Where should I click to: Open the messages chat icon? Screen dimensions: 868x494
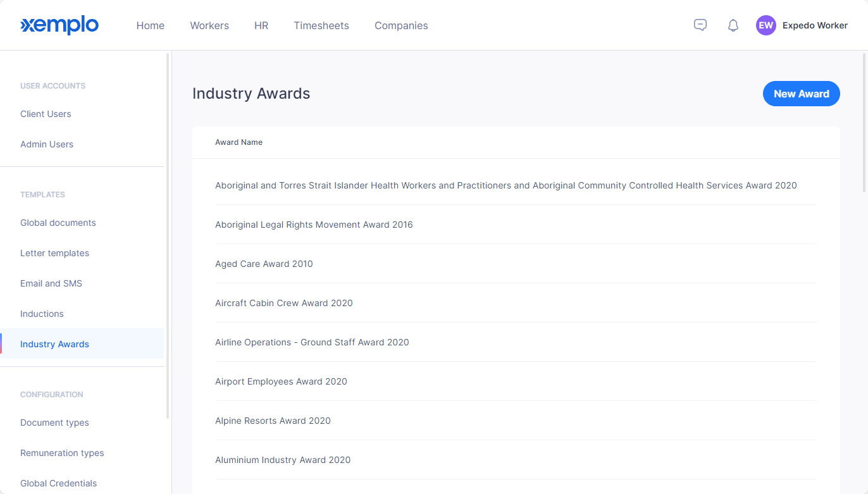tap(700, 25)
